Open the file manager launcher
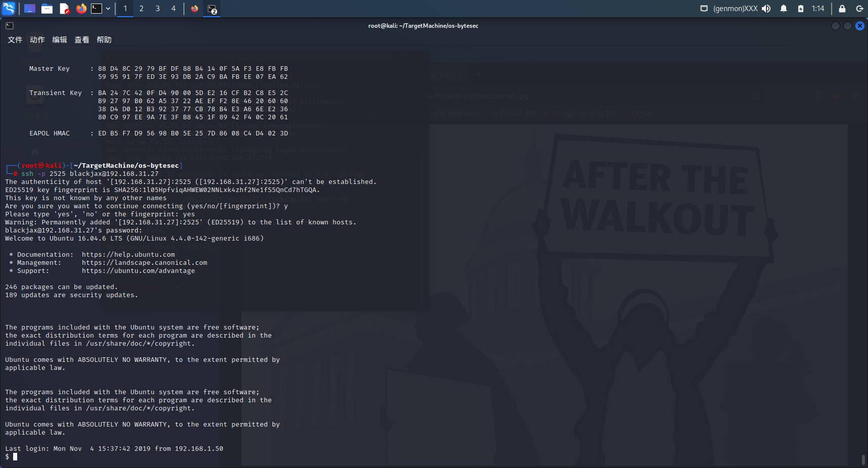The height and width of the screenshot is (468, 868). [x=47, y=9]
